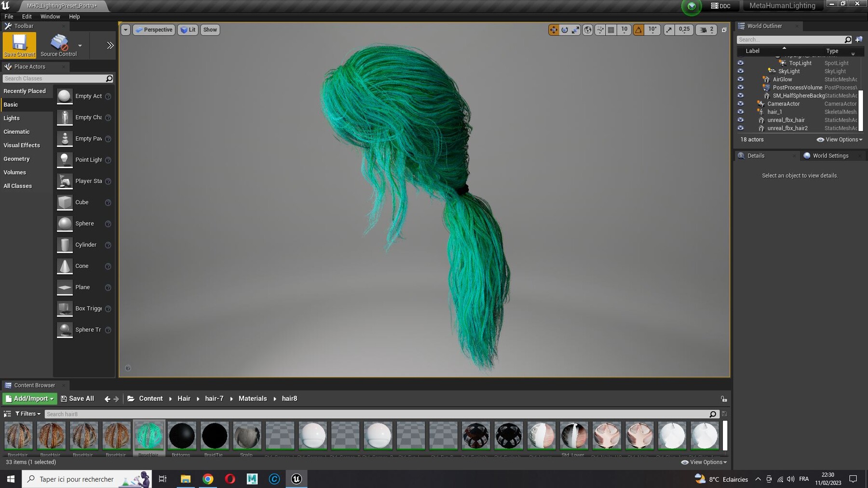This screenshot has width=868, height=488.
Task: Open the Window menu
Action: pos(50,16)
